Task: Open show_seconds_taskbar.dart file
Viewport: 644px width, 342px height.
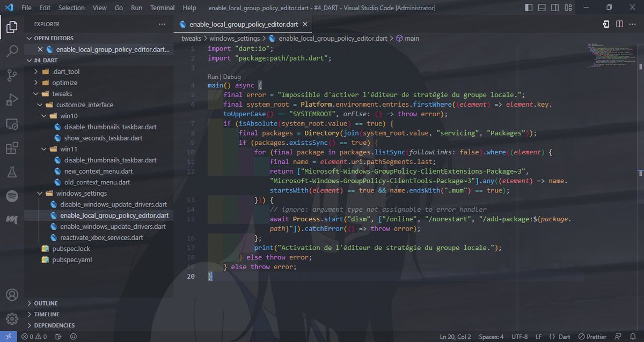Action: 103,138
